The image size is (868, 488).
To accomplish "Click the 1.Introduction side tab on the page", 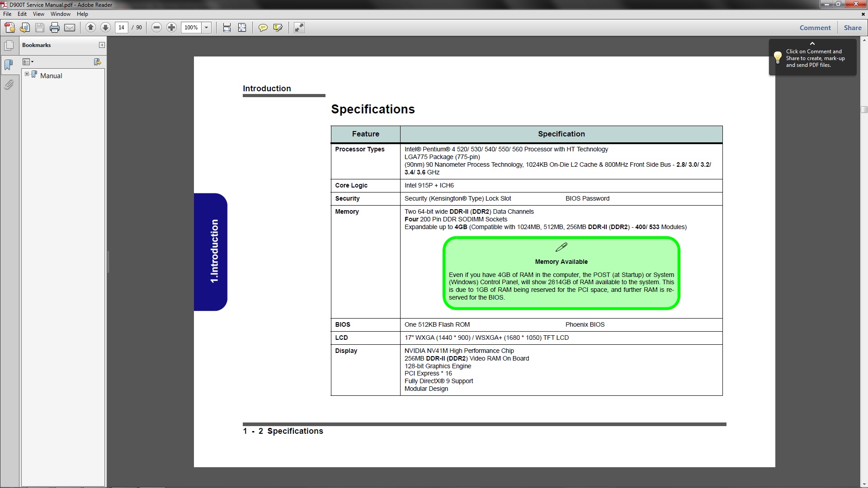I will click(x=211, y=252).
